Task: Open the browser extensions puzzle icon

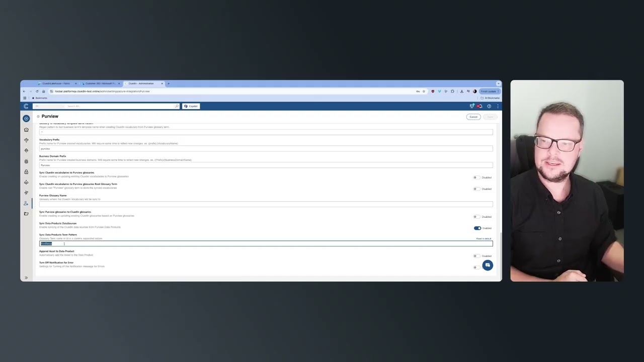Action: point(452,92)
